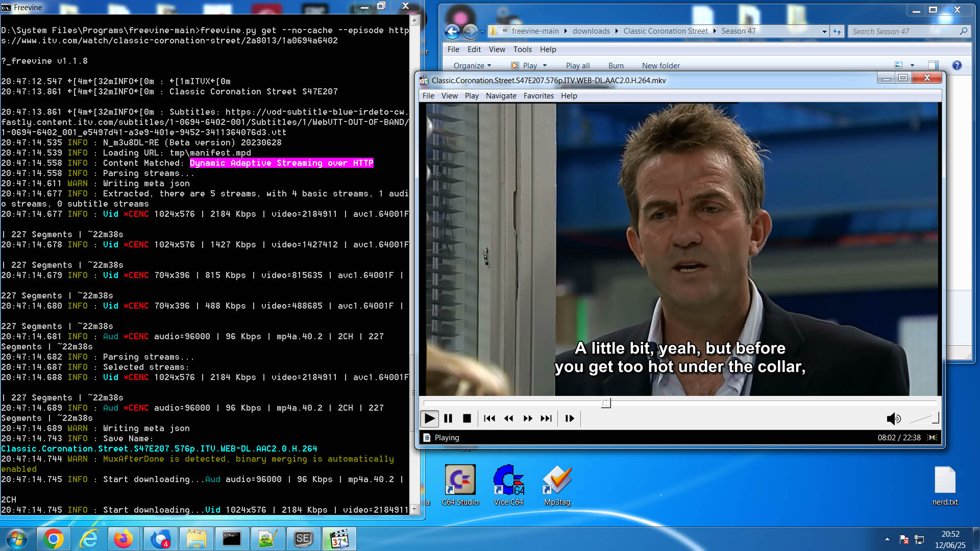Pause the video in Media Player Classic
The width and height of the screenshot is (980, 551).
pos(448,418)
